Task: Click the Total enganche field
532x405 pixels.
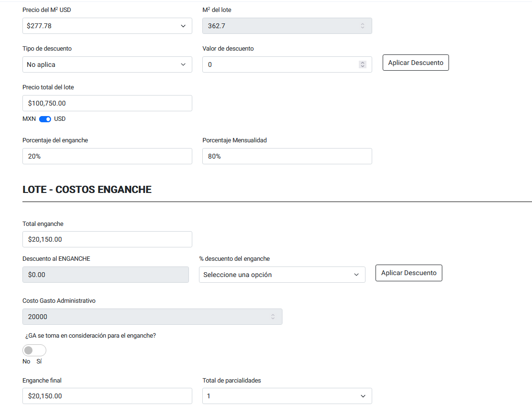Action: click(x=107, y=239)
